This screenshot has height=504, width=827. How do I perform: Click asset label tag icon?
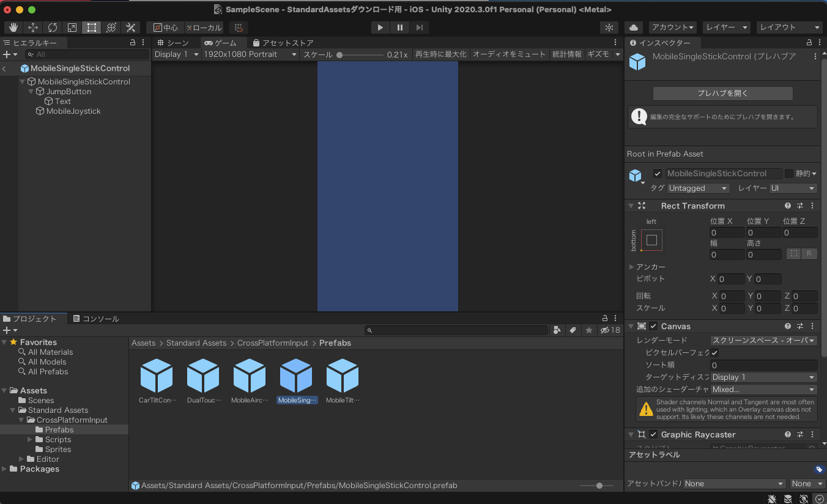tap(820, 470)
